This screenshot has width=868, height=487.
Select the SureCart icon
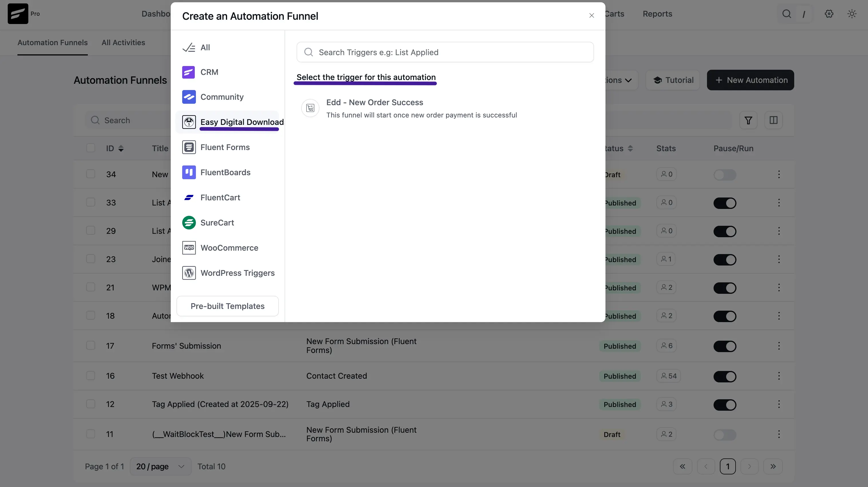pyautogui.click(x=189, y=223)
